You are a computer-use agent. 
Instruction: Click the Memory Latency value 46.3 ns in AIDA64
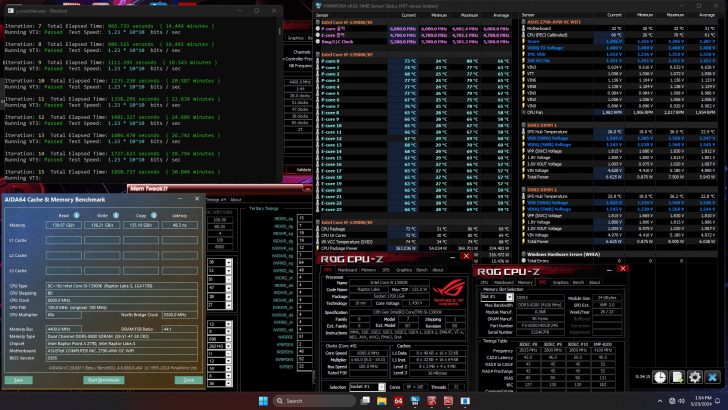(179, 225)
